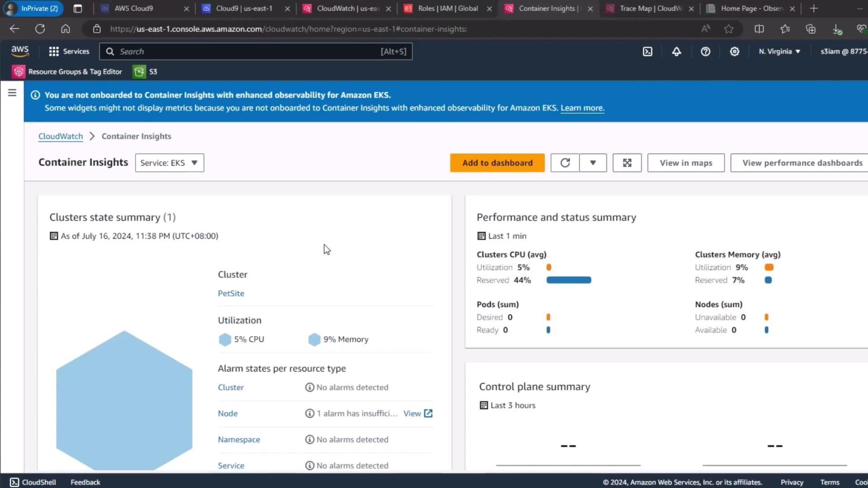Open Cluster alarm resource type link
868x488 pixels.
231,387
